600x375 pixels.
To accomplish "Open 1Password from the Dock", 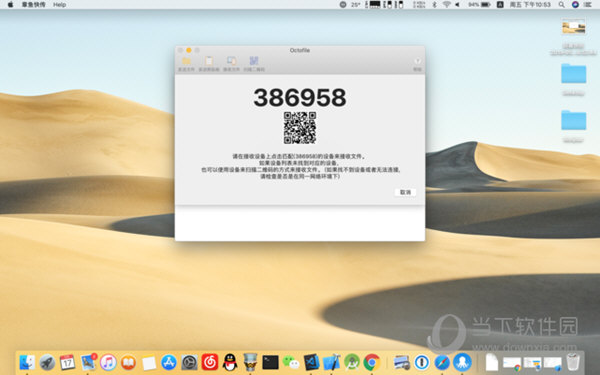I will (422, 362).
